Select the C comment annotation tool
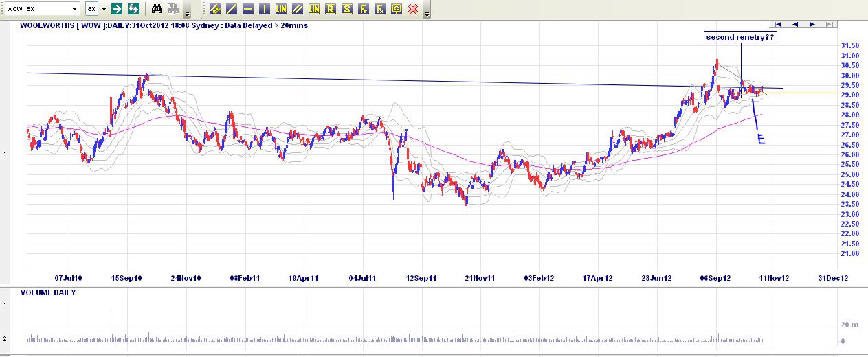The width and height of the screenshot is (868, 357). [397, 9]
